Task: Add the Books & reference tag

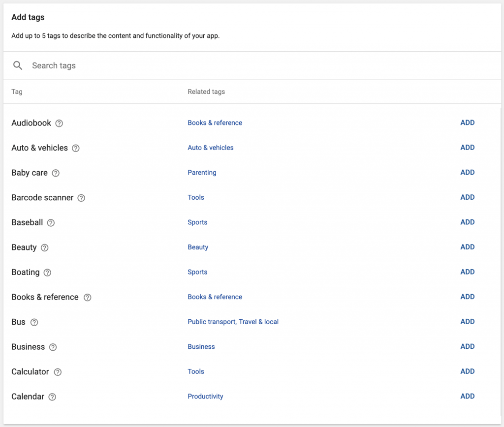Action: tap(467, 297)
